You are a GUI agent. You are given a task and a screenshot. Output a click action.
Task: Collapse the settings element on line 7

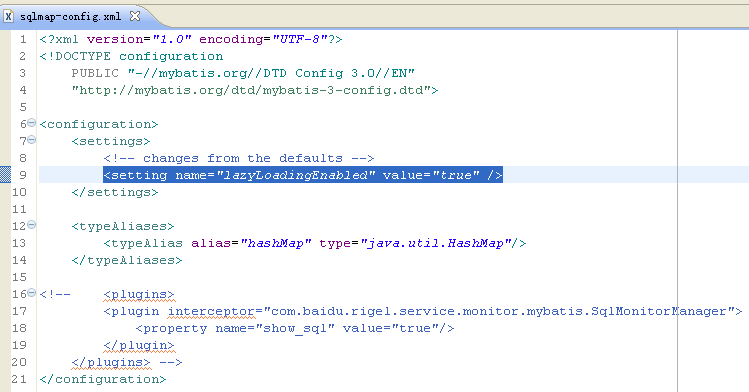[32, 140]
